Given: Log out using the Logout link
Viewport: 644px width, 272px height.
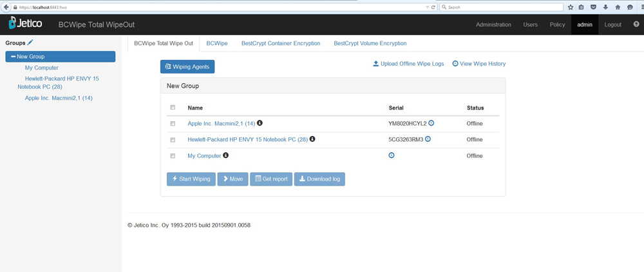Looking at the screenshot, I should 613,24.
